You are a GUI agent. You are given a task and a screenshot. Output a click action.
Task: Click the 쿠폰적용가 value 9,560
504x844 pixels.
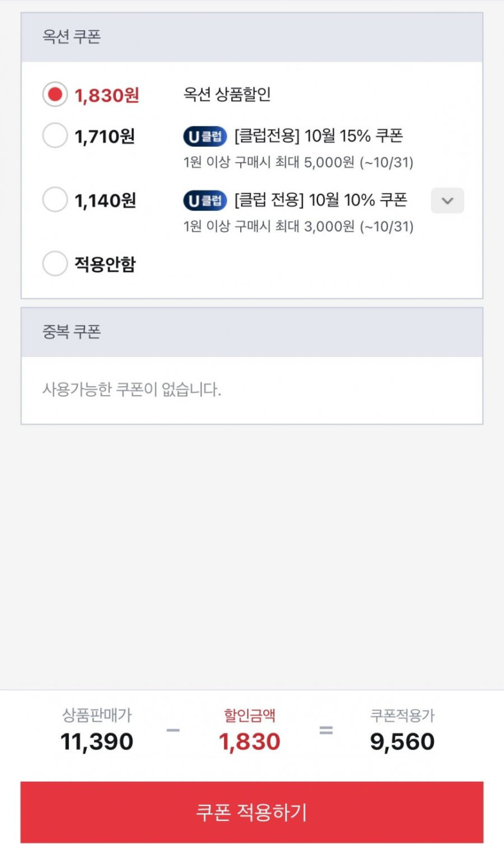[402, 742]
